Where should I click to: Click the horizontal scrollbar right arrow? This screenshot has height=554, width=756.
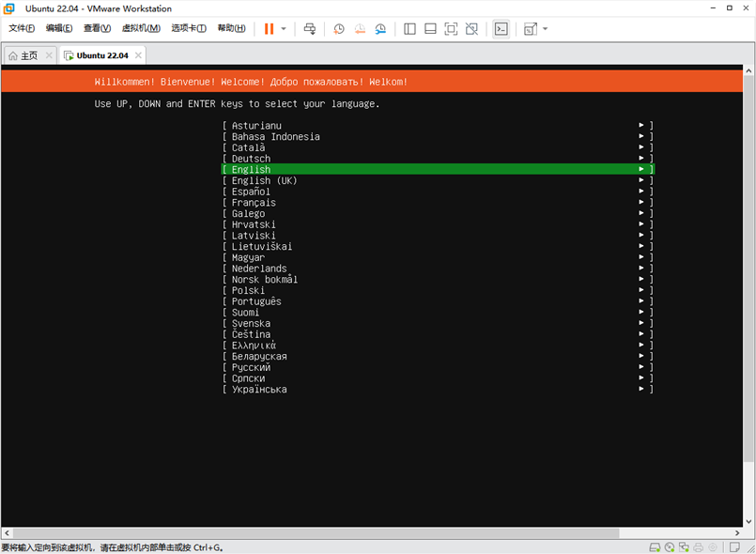pos(737,532)
